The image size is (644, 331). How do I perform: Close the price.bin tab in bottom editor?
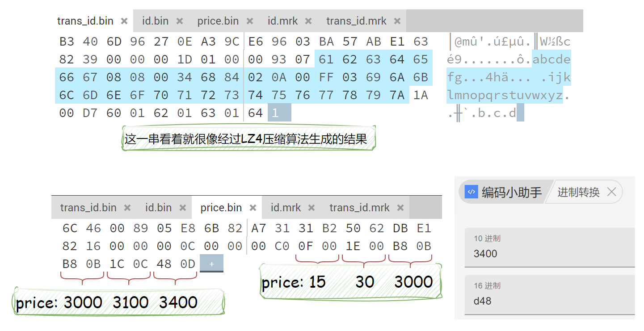point(253,208)
